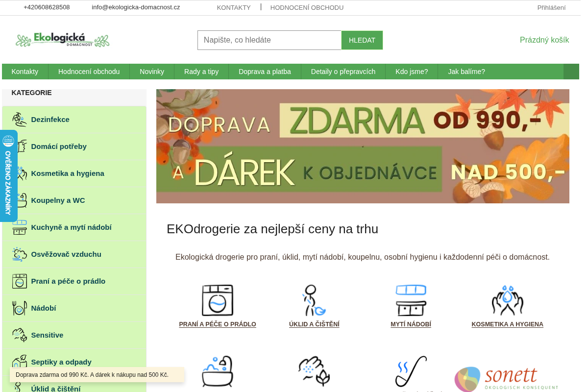Click the Koupelny a WC sidebar icon

(x=20, y=200)
